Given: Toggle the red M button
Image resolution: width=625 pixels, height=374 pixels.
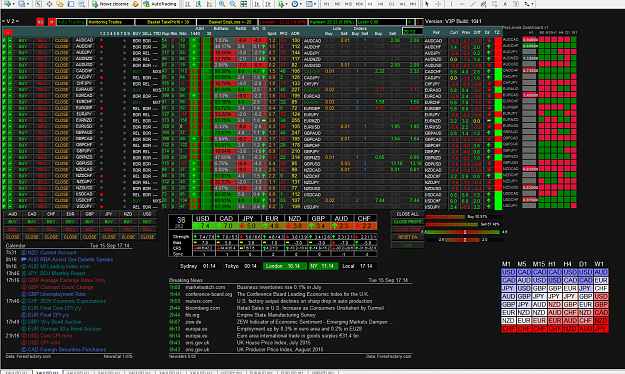Looking at the screenshot, I should [51, 22].
